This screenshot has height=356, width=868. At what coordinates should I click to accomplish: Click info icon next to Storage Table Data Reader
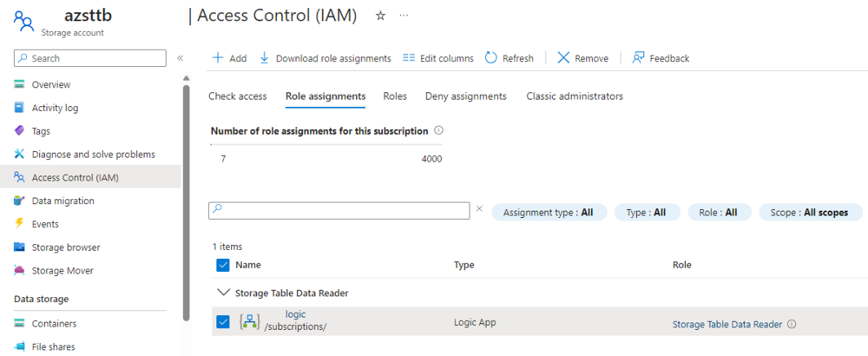click(792, 325)
